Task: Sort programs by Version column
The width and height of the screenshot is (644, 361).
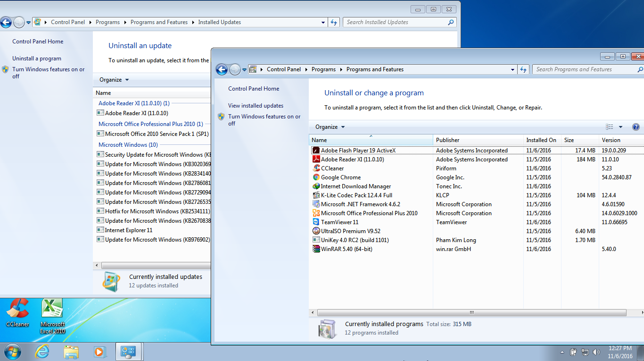Action: (621, 140)
